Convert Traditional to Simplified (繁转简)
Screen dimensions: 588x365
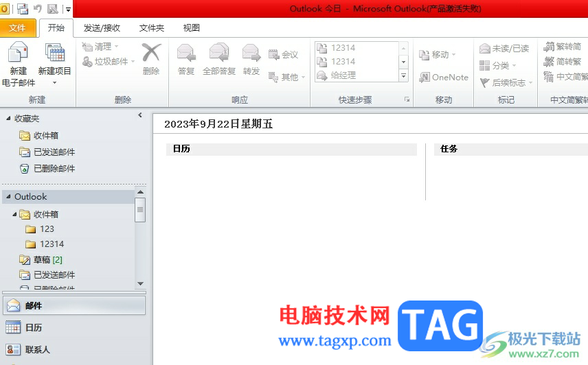point(562,47)
